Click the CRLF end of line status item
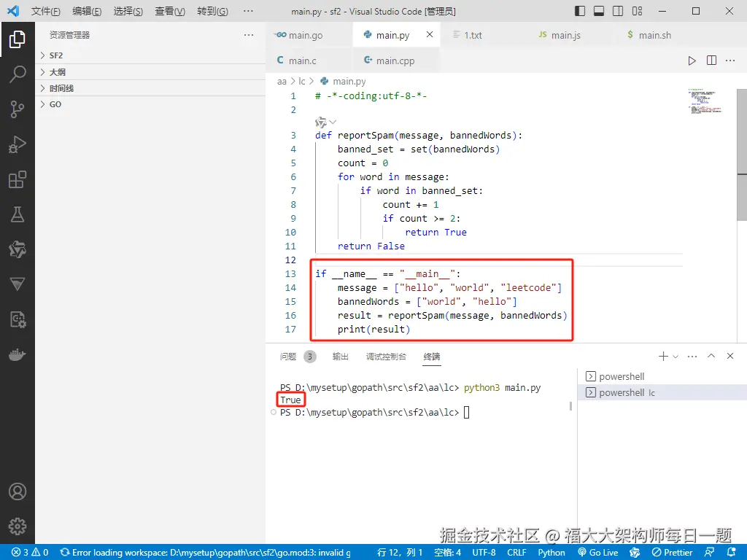747x560 pixels. pyautogui.click(x=516, y=553)
